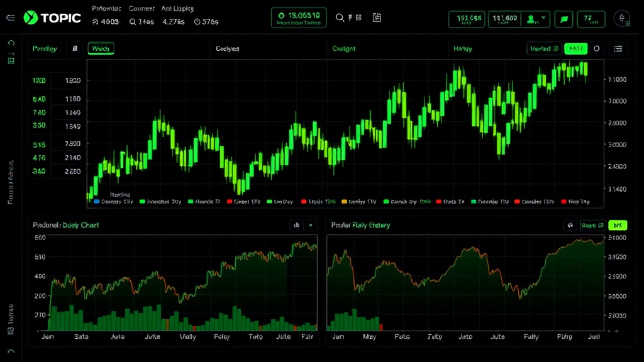Image resolution: width=644 pixels, height=362 pixels.
Task: Open the Counaer menu item in the top bar
Action: (x=142, y=8)
